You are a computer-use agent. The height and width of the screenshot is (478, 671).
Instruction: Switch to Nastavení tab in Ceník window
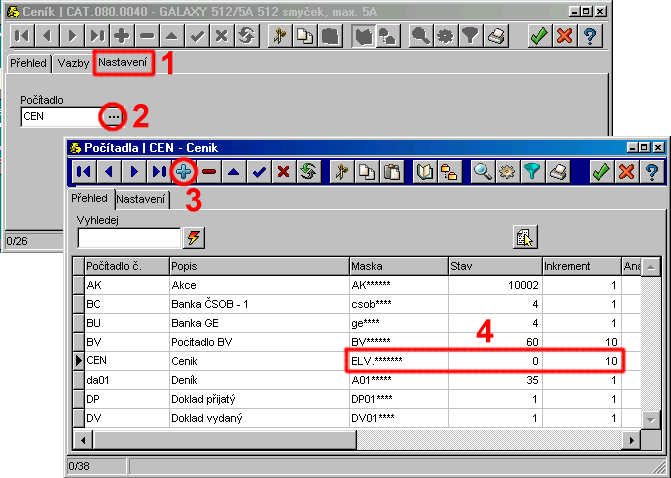(x=125, y=64)
